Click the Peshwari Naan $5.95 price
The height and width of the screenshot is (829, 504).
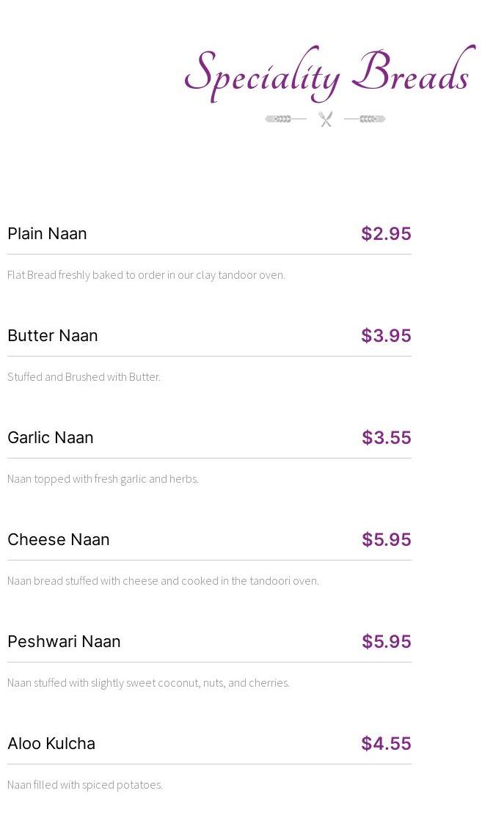386,641
